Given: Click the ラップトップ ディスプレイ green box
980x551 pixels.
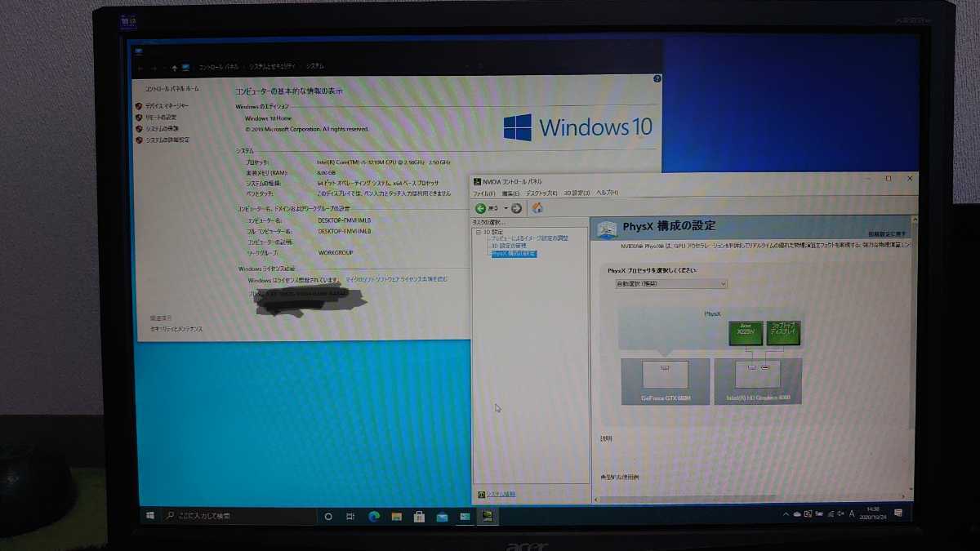Looking at the screenshot, I should point(784,332).
